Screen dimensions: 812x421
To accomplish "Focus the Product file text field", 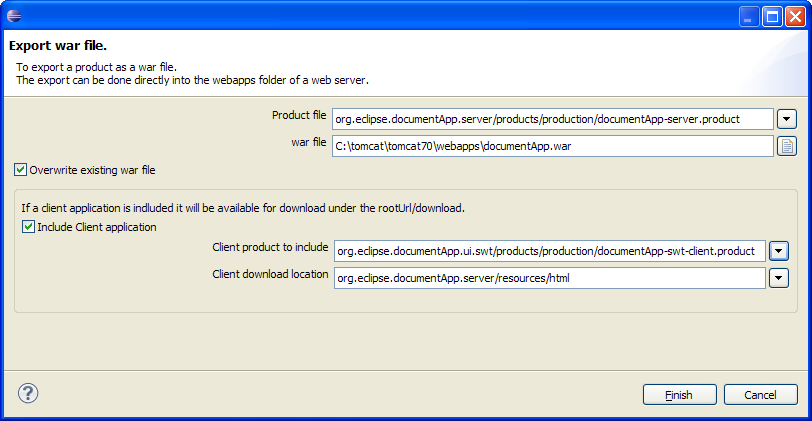I will coord(553,119).
